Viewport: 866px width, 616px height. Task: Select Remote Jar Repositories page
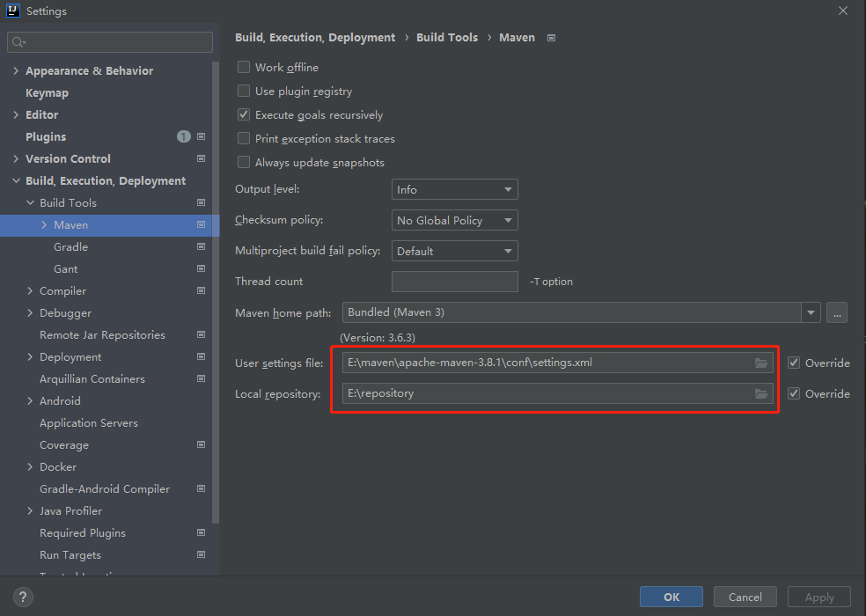102,334
